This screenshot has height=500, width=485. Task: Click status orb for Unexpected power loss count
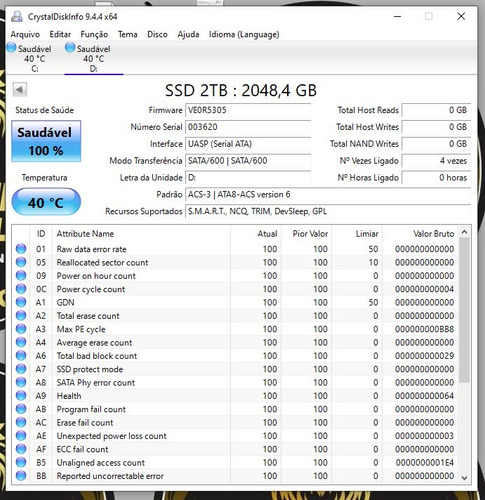point(21,436)
